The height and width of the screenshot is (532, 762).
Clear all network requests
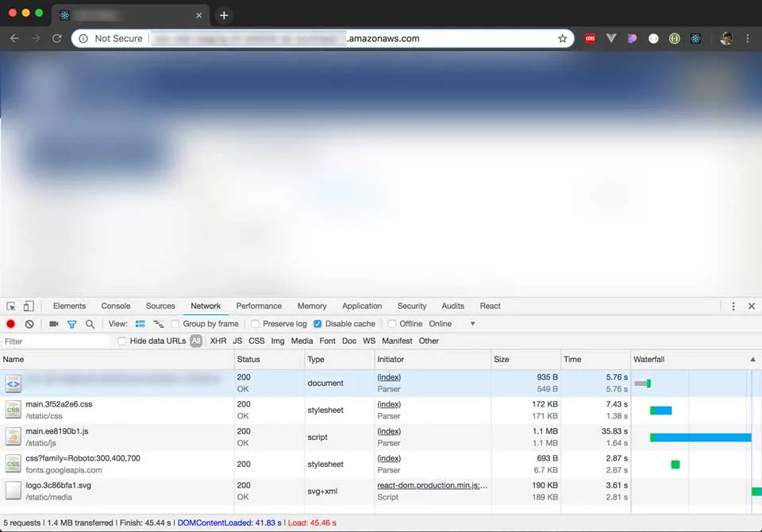point(29,323)
